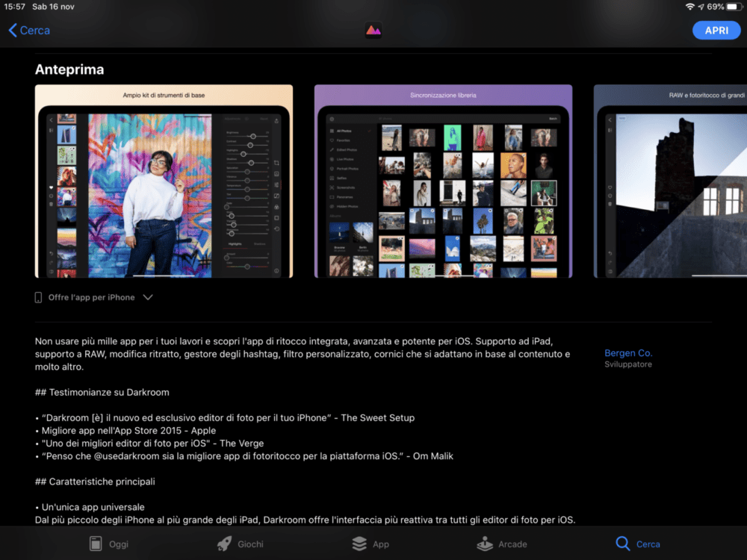Tap the status bar clock 15:57
This screenshot has height=560, width=747.
pyautogui.click(x=14, y=7)
